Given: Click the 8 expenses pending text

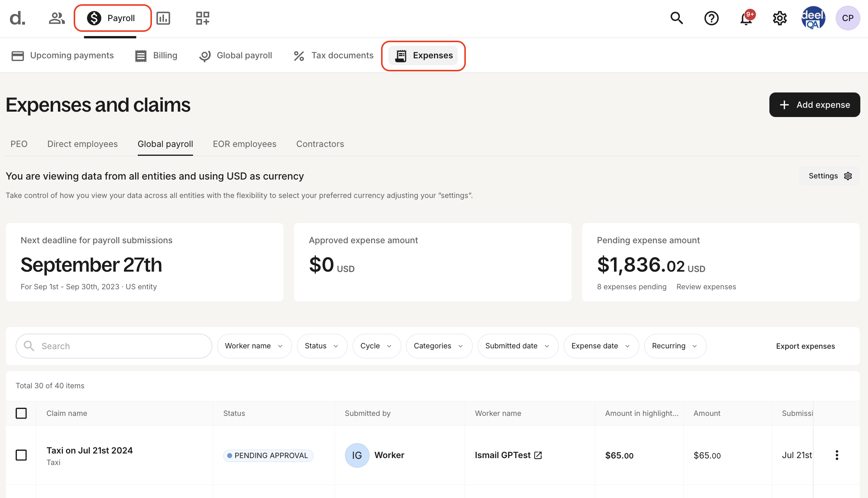Looking at the screenshot, I should pyautogui.click(x=632, y=287).
